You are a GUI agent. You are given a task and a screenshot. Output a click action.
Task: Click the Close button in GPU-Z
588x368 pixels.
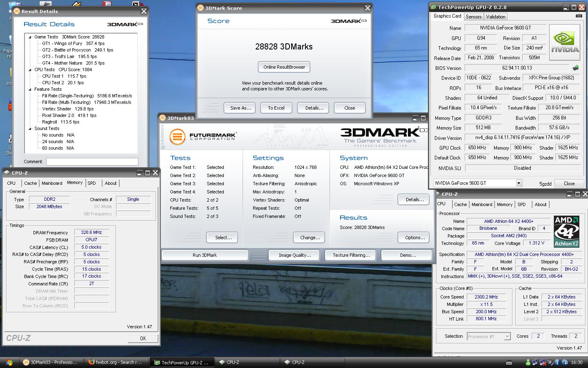[569, 184]
